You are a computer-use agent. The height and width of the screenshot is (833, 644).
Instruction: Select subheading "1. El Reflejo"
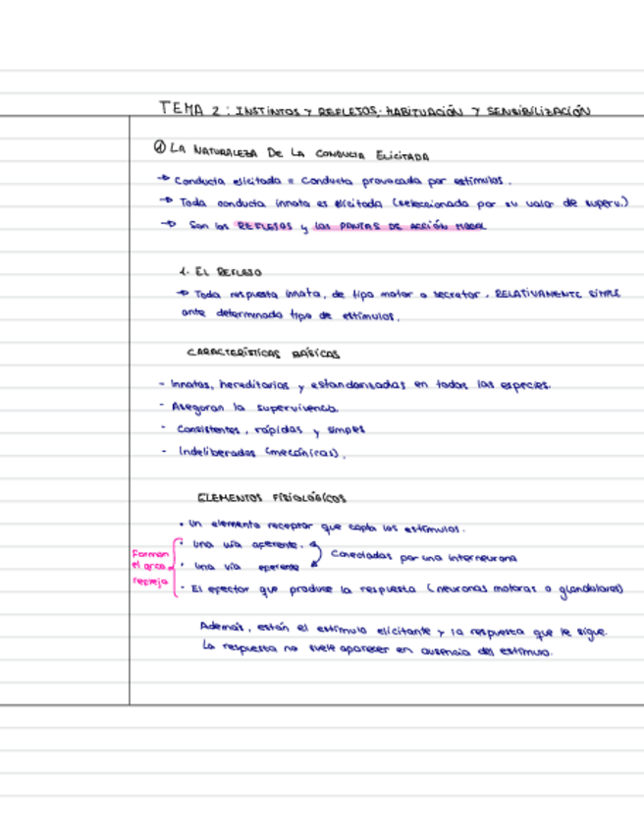[x=220, y=272]
